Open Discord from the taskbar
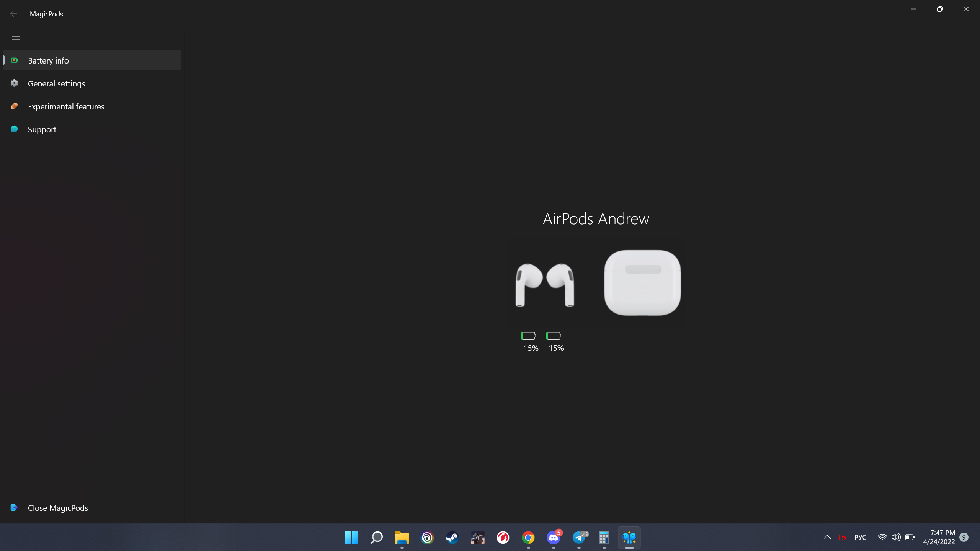The image size is (980, 551). pos(554,538)
